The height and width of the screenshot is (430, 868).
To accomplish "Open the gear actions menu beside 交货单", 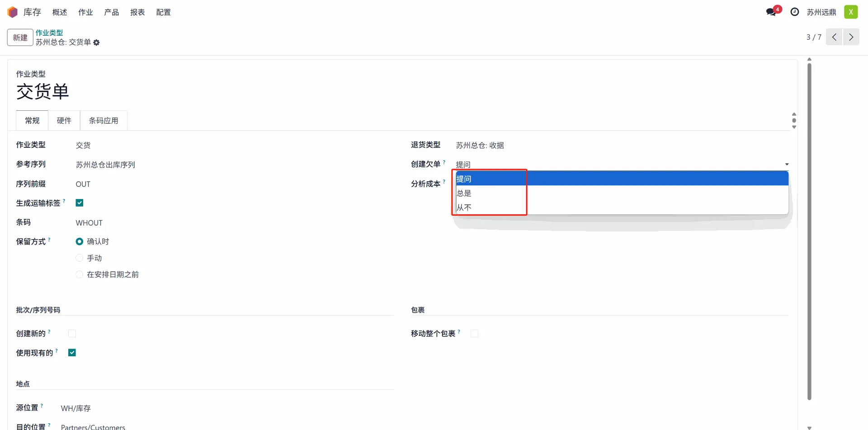I will [96, 43].
